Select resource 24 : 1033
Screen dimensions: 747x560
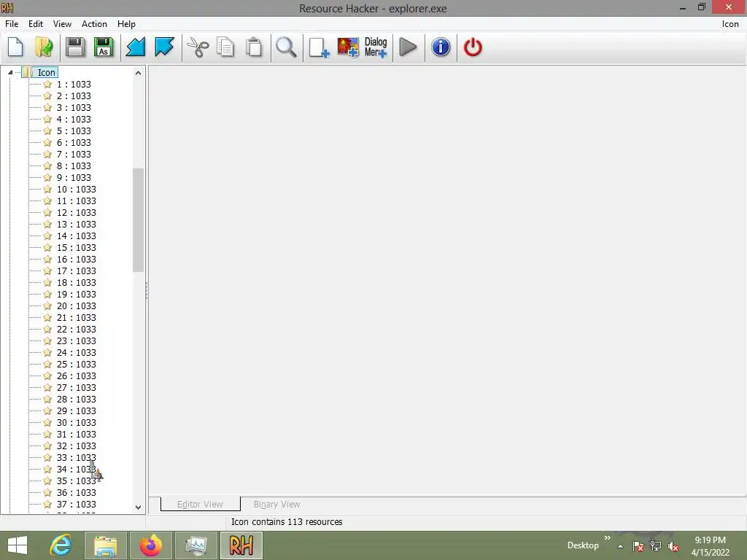click(x=76, y=352)
